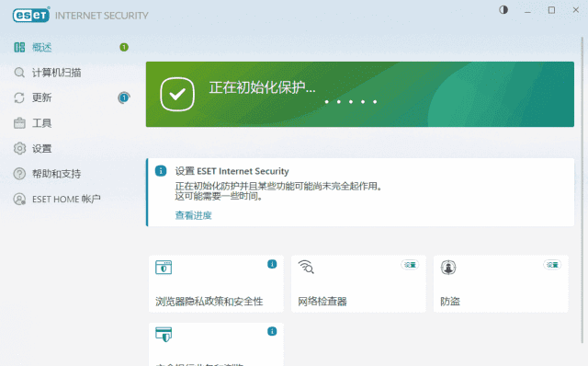Click the magnifier icon for 计算机扫描
Image resolution: width=588 pixels, height=366 pixels.
19,73
